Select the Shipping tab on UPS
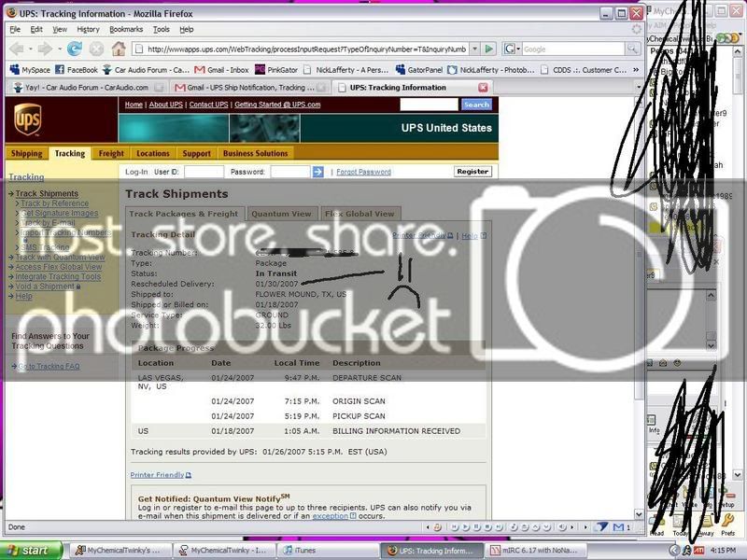The image size is (747, 560). coord(27,153)
